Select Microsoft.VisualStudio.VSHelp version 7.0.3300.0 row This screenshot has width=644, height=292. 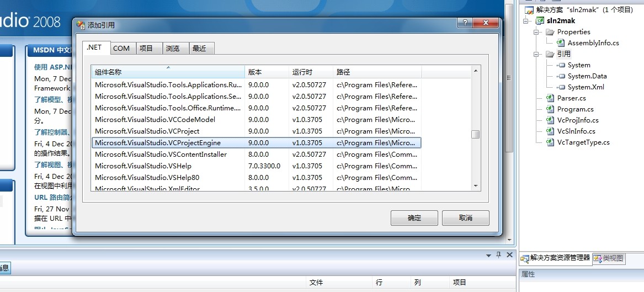pyautogui.click(x=256, y=166)
